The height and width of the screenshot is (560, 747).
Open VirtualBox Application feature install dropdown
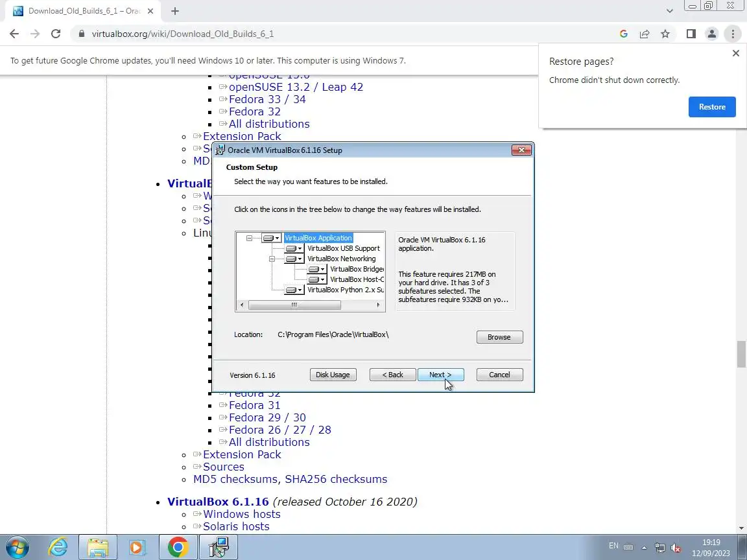(x=271, y=238)
